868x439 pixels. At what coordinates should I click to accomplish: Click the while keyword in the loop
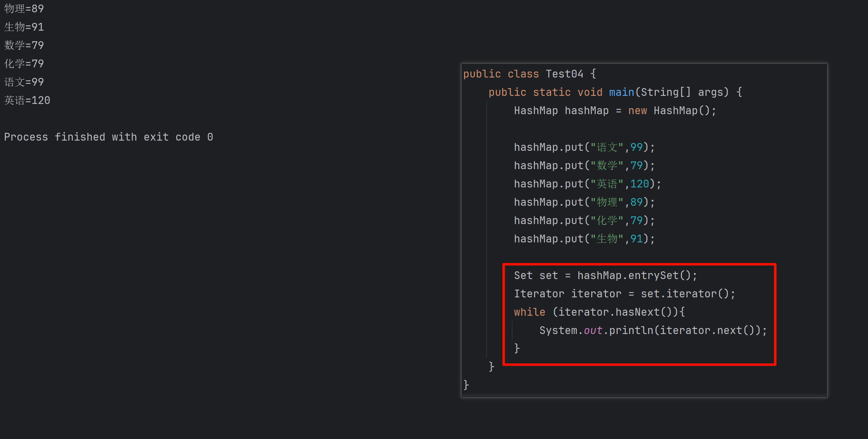coord(529,312)
